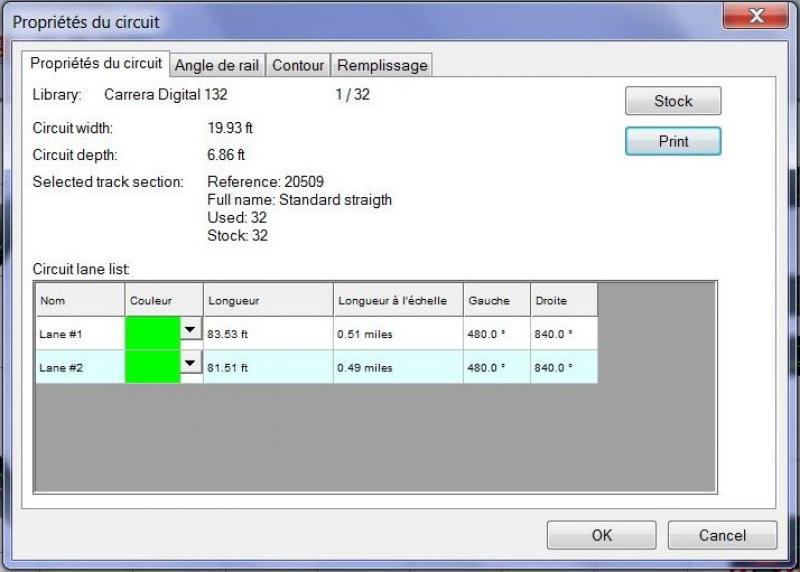800x572 pixels.
Task: Click the Print button
Action: [673, 141]
